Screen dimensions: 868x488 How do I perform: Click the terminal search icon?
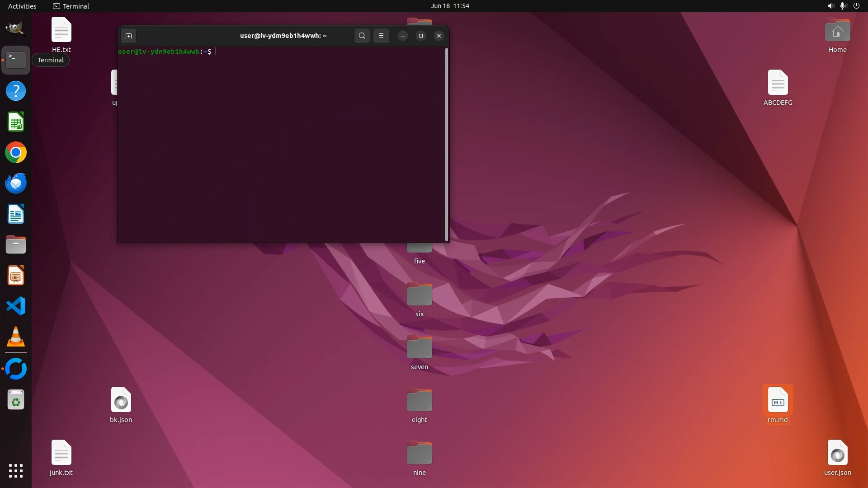[362, 36]
